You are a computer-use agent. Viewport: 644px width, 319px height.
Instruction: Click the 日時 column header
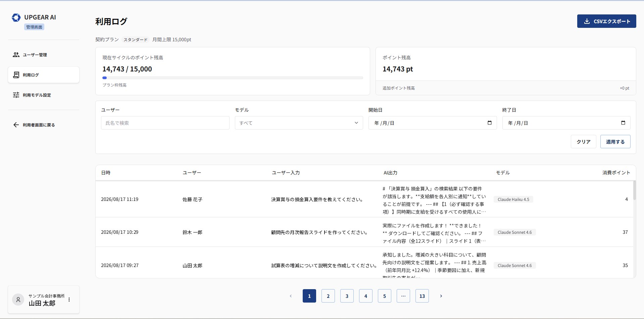(106, 173)
